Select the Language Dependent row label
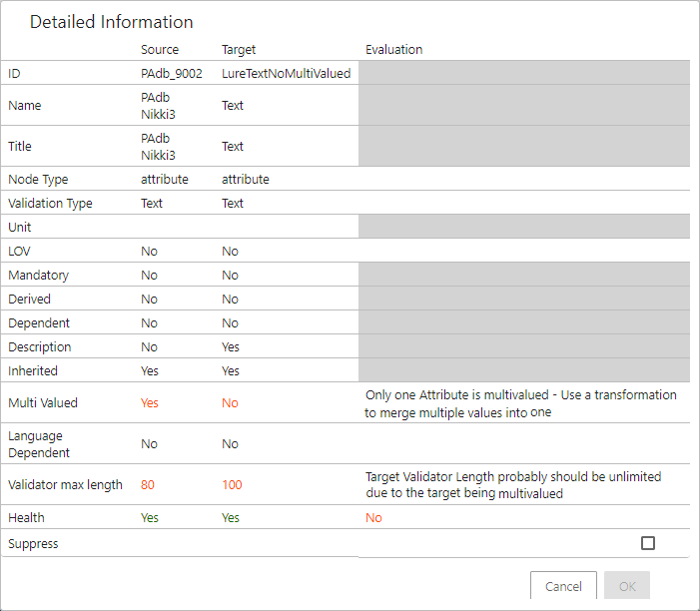The height and width of the screenshot is (611, 700). 39,444
